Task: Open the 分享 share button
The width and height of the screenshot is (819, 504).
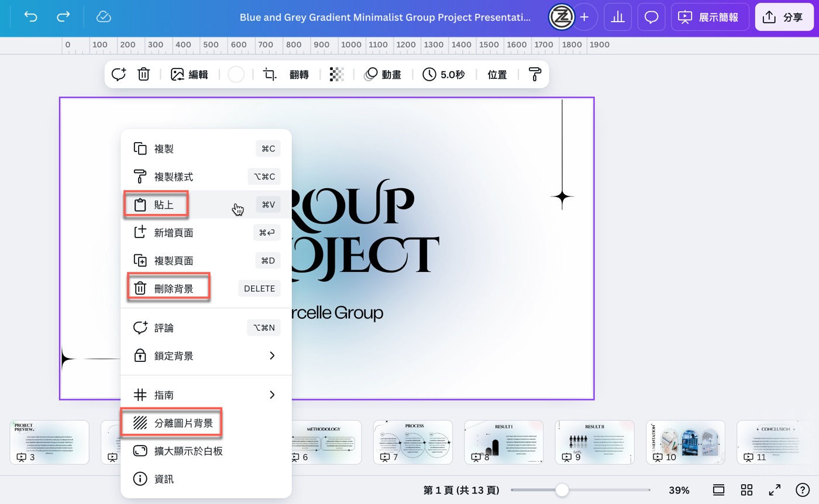Action: (784, 17)
